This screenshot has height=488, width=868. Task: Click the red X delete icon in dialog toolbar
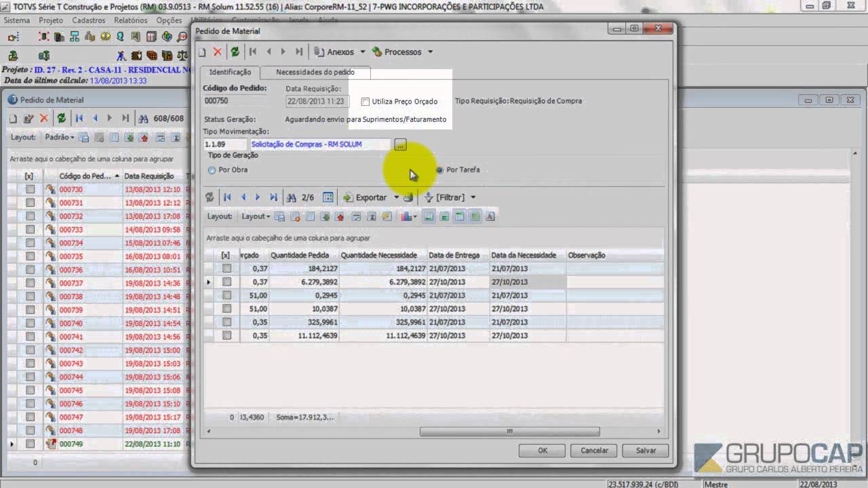click(x=218, y=52)
